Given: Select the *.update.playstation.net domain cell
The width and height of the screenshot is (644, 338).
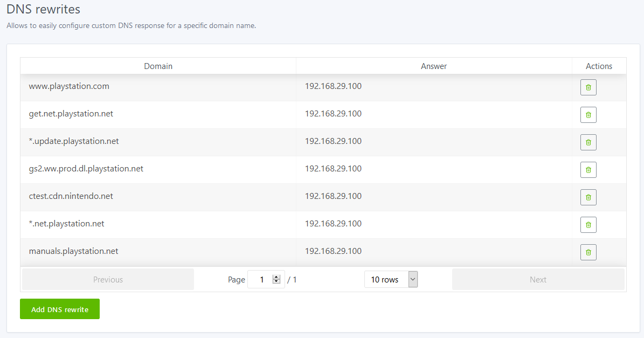Looking at the screenshot, I should point(158,142).
